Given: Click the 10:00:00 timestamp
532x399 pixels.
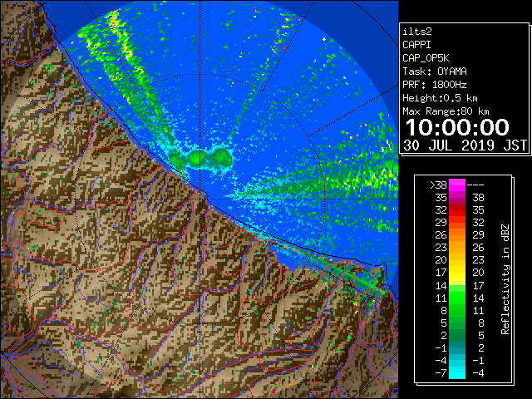Looking at the screenshot, I should pyautogui.click(x=457, y=127).
